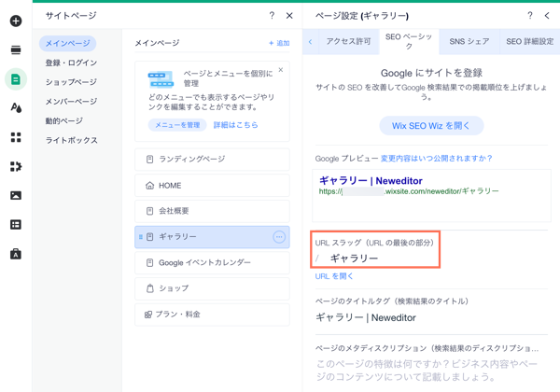Select the ショップ page row
Image resolution: width=560 pixels, height=392 pixels.
click(x=212, y=288)
